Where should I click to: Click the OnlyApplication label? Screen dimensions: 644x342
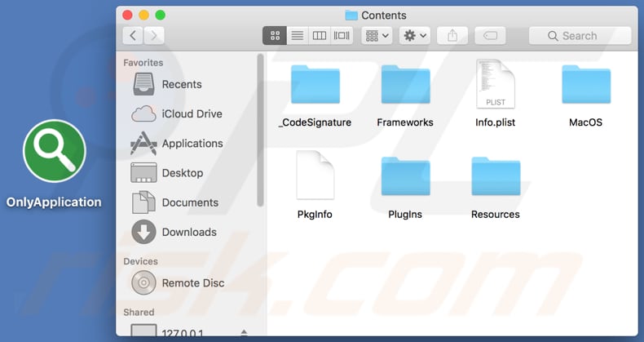54,202
